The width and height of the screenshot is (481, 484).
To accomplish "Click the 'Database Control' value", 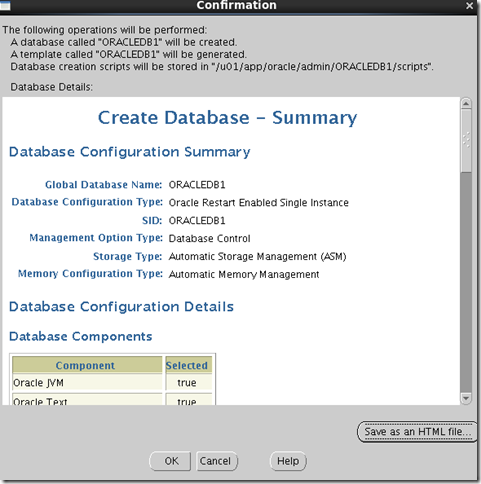I will [209, 239].
